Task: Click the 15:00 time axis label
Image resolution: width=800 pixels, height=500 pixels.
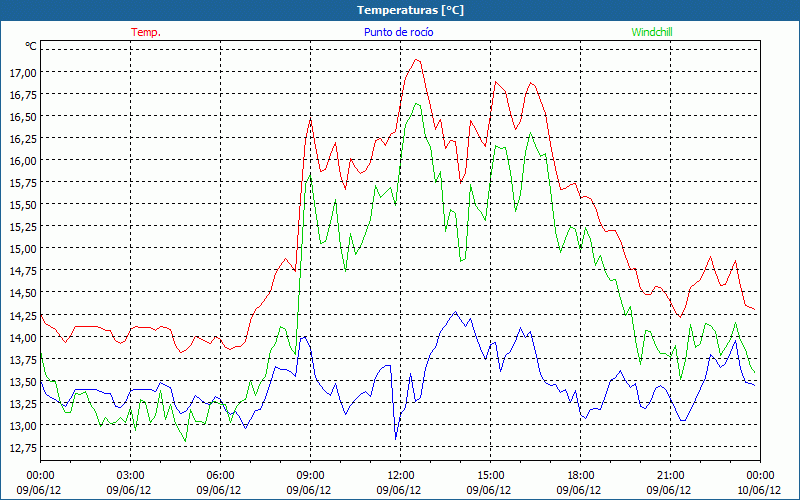Action: 490,475
